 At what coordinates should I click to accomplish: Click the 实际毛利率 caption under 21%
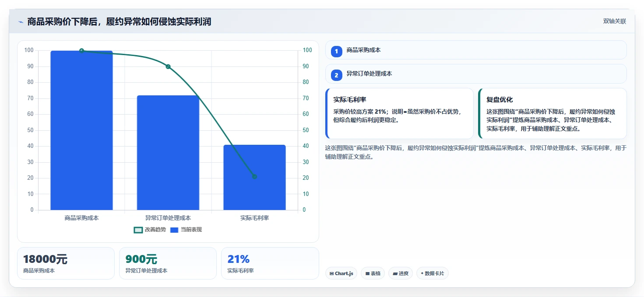[x=240, y=271]
